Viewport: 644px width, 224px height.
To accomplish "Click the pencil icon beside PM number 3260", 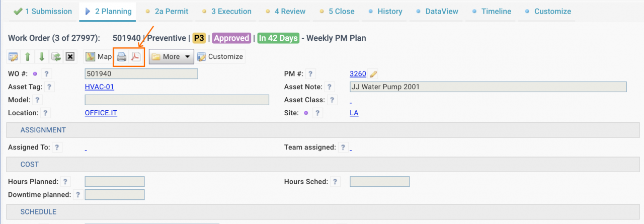I will click(x=373, y=74).
